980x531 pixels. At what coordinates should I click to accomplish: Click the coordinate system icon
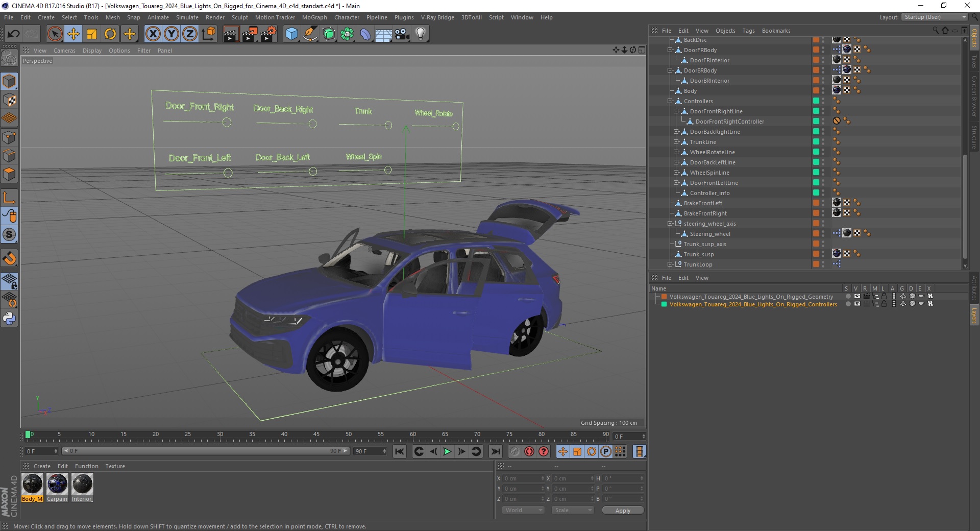208,34
